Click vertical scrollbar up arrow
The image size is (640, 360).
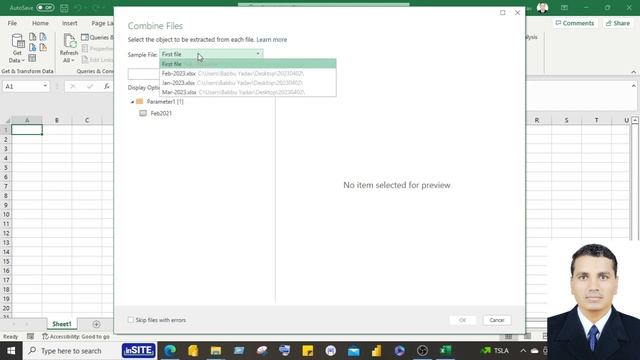(635, 120)
